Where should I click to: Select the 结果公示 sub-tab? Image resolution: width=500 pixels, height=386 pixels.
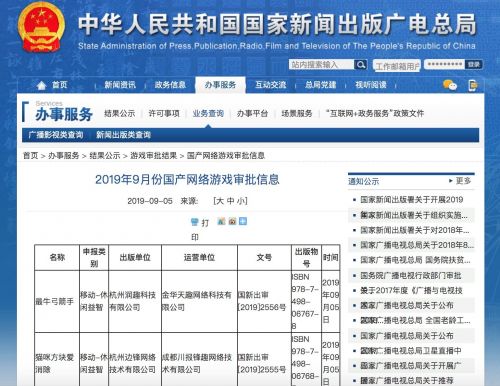(x=120, y=114)
